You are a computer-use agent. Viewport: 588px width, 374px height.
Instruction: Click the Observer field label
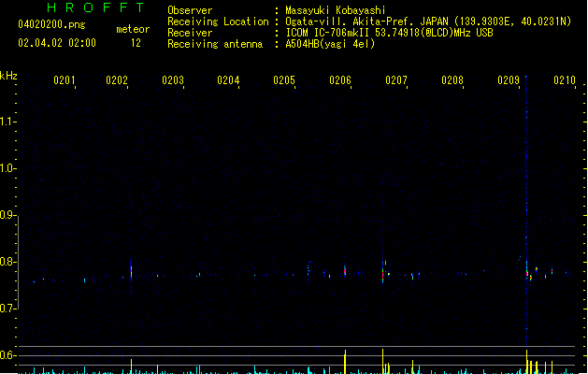pos(190,10)
